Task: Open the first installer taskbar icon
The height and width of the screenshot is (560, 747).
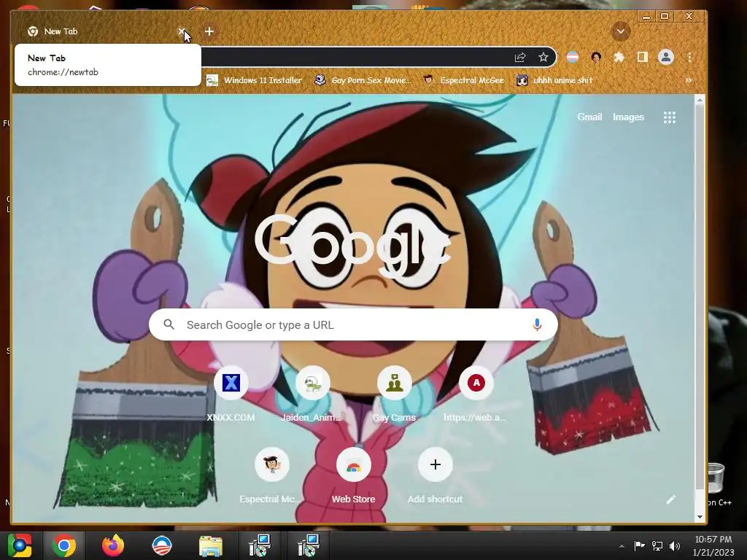Action: click(260, 545)
